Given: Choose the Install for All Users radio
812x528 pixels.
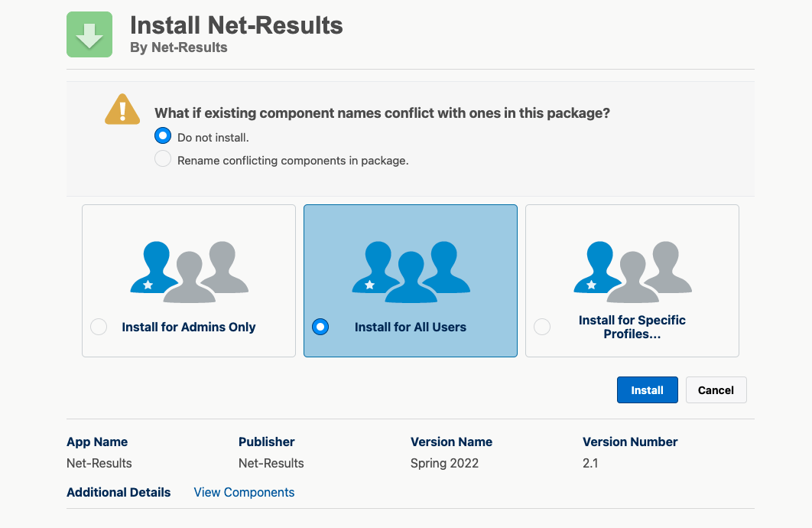Looking at the screenshot, I should coord(320,327).
